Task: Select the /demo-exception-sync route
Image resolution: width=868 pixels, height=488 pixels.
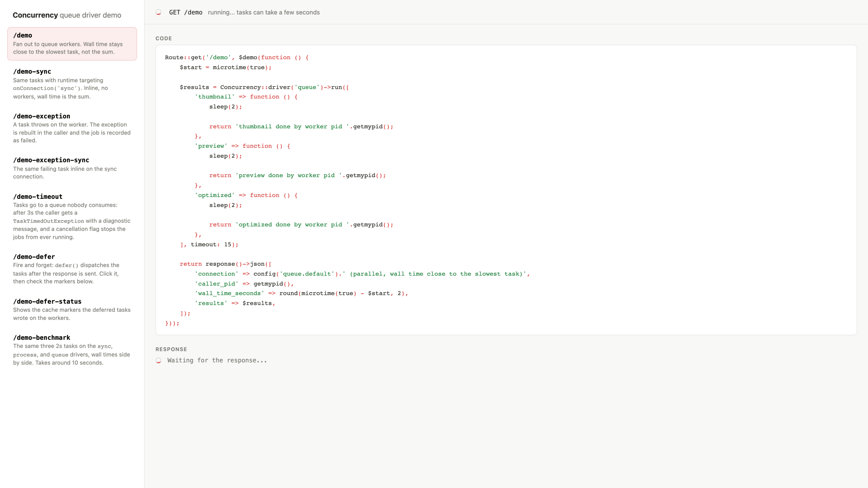Action: 72,168
